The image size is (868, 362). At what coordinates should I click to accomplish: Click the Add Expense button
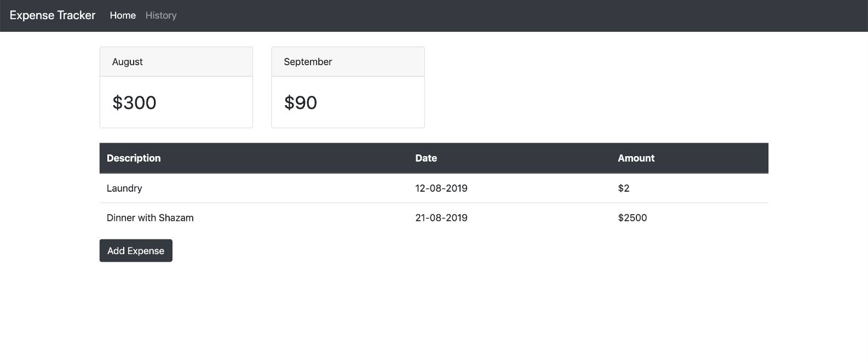[135, 250]
